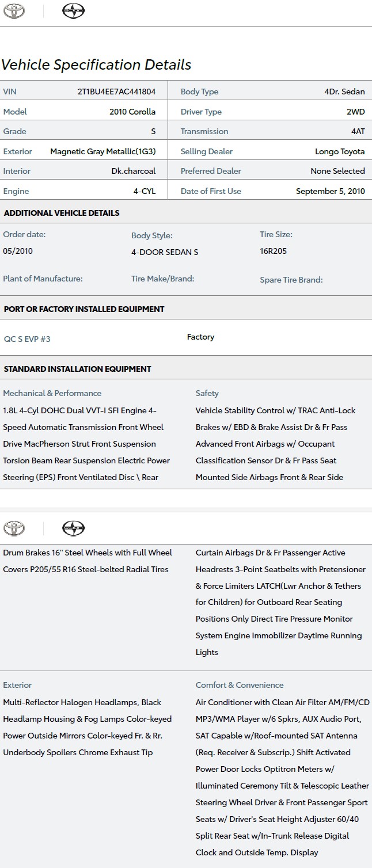Click the September 5, 2010 first use date

pos(330,191)
